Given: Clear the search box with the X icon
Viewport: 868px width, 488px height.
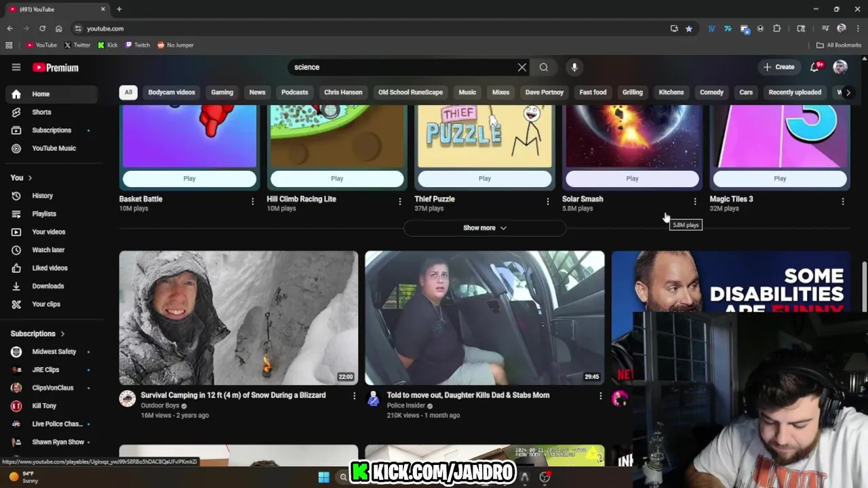Looking at the screenshot, I should coord(521,67).
